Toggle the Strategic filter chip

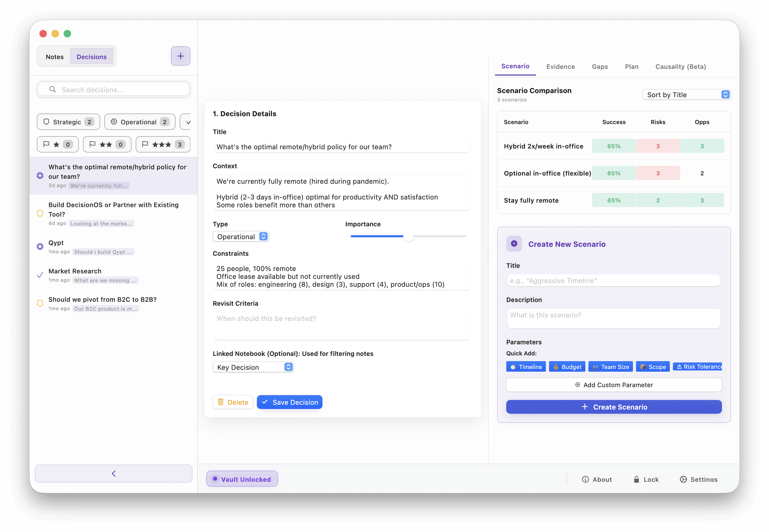point(68,122)
